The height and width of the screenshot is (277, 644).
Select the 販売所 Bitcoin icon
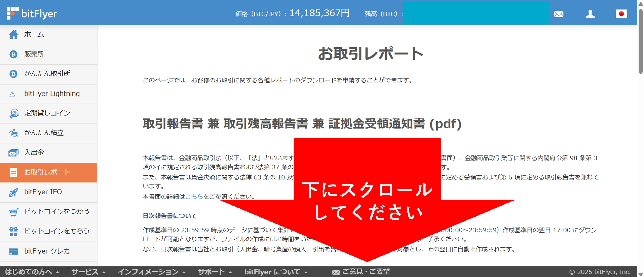point(14,54)
